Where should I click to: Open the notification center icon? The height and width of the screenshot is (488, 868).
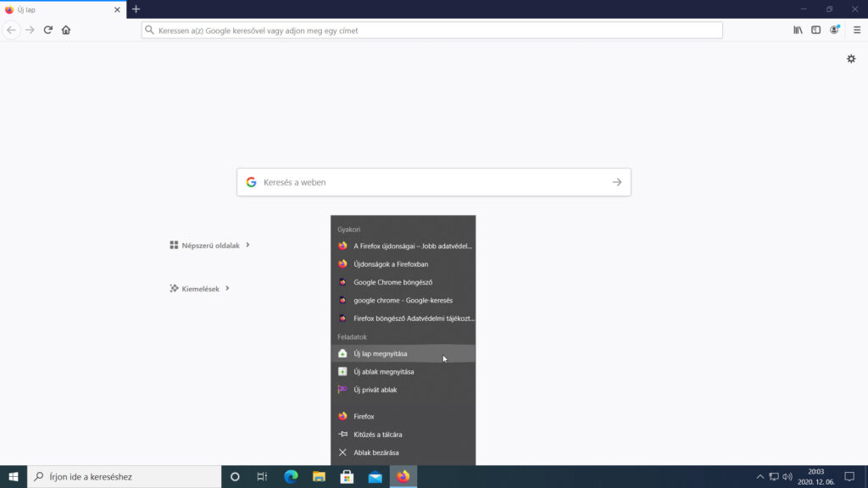849,476
